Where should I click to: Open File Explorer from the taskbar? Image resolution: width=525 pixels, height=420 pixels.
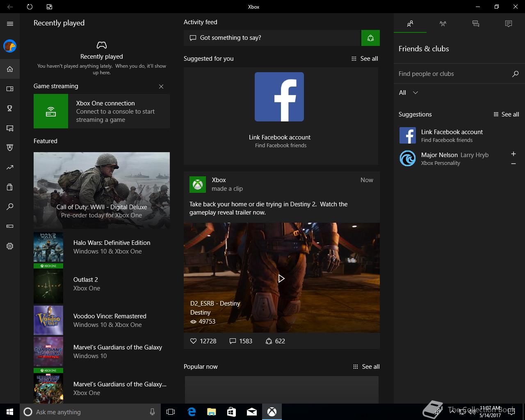[x=211, y=412]
